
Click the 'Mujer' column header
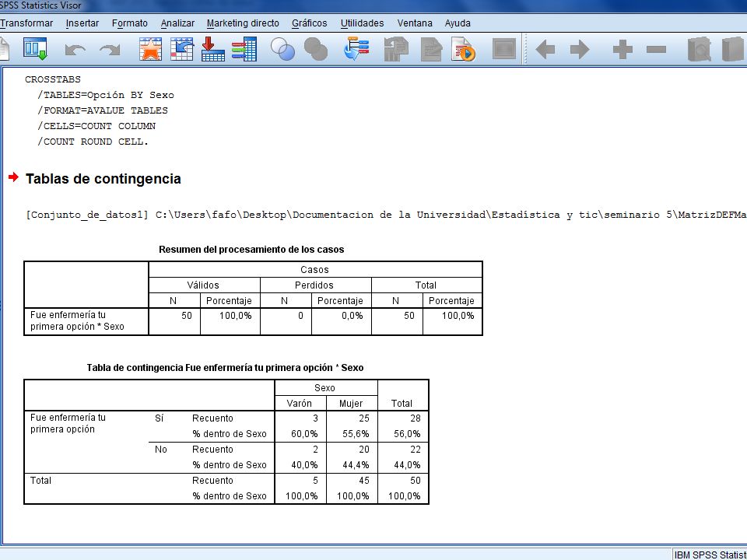[x=351, y=404]
